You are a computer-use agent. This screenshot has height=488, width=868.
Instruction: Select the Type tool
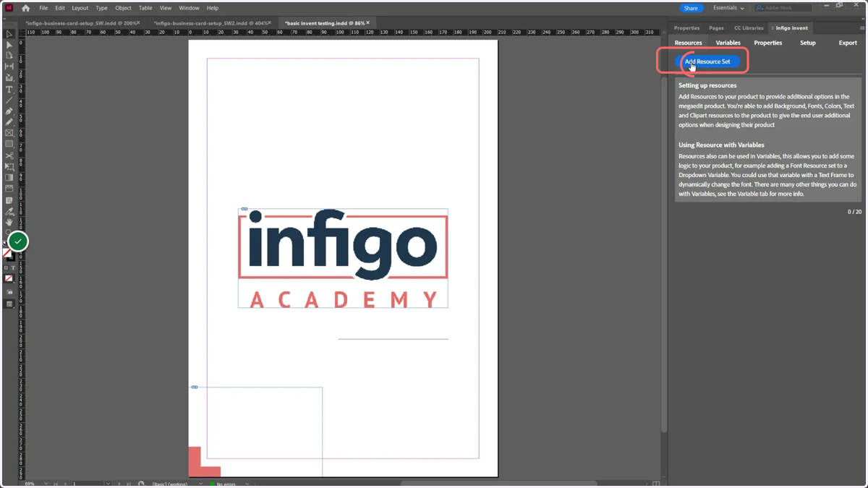tap(9, 90)
